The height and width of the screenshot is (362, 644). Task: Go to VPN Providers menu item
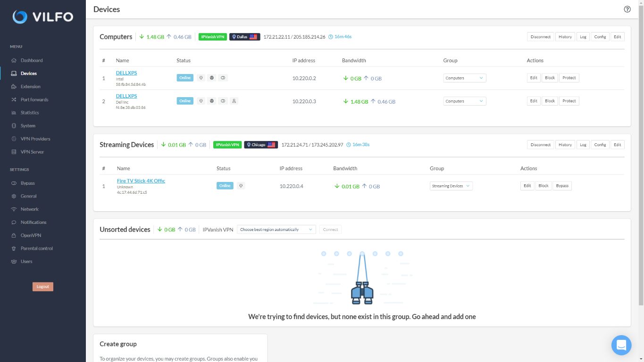35,139
